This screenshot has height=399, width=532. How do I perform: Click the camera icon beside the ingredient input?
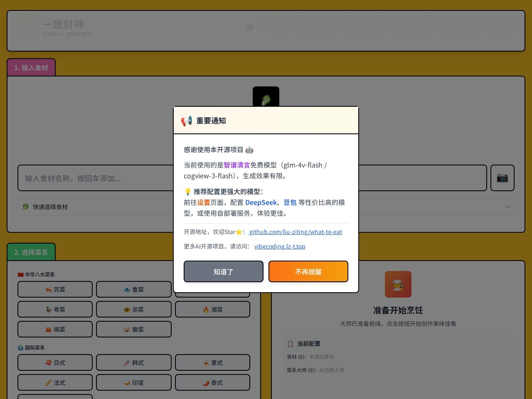tap(502, 178)
